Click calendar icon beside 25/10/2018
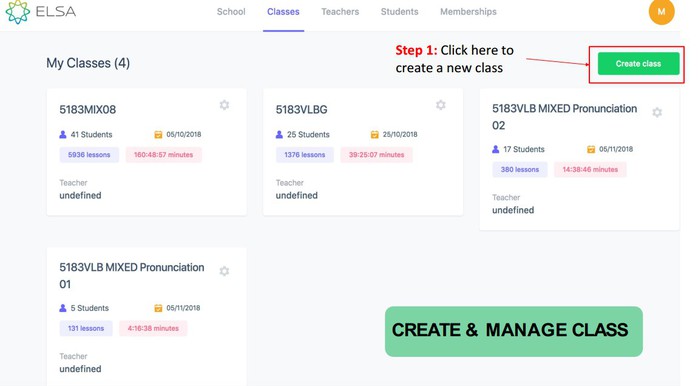The width and height of the screenshot is (698, 386). click(x=374, y=134)
